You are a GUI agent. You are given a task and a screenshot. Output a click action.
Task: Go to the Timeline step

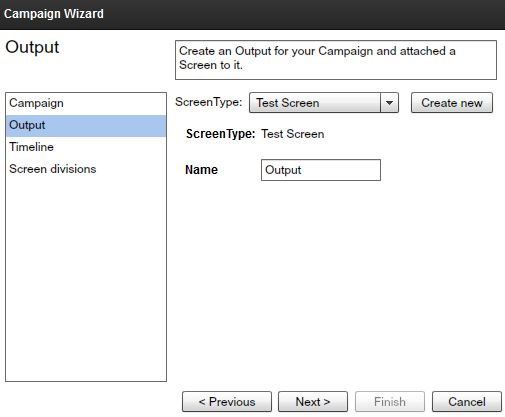(x=86, y=147)
